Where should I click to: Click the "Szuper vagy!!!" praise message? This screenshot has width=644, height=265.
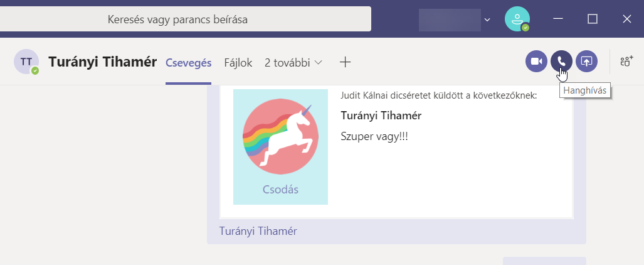coord(374,136)
